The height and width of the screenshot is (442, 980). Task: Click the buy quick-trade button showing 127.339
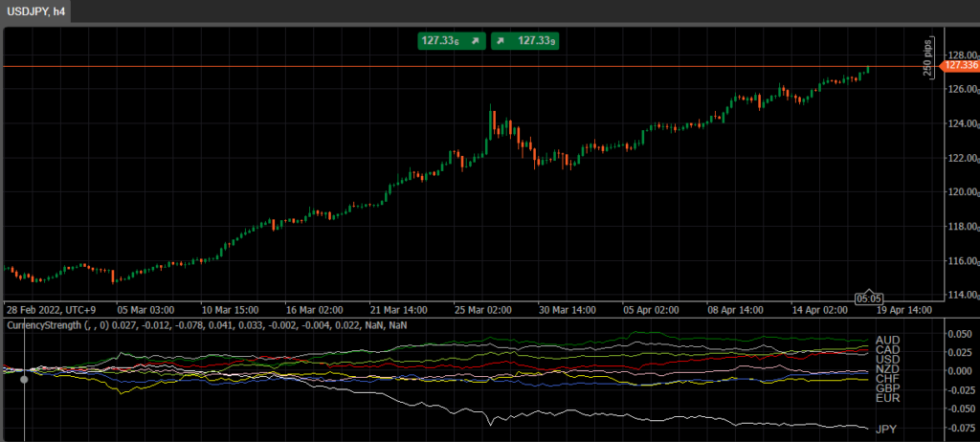(525, 41)
